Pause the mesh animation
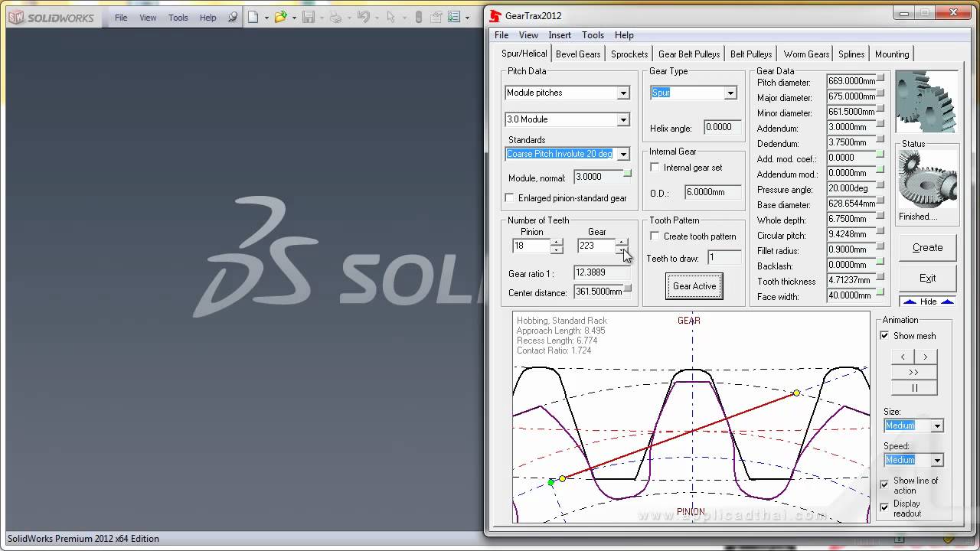The height and width of the screenshot is (551, 980). tap(914, 388)
